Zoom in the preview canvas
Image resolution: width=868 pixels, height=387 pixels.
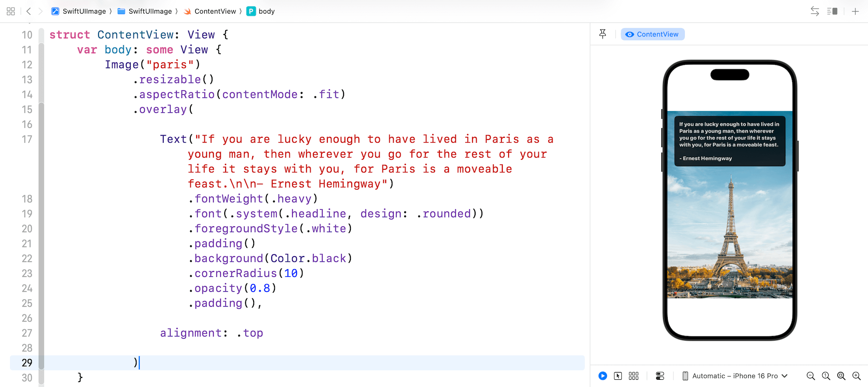click(x=857, y=376)
